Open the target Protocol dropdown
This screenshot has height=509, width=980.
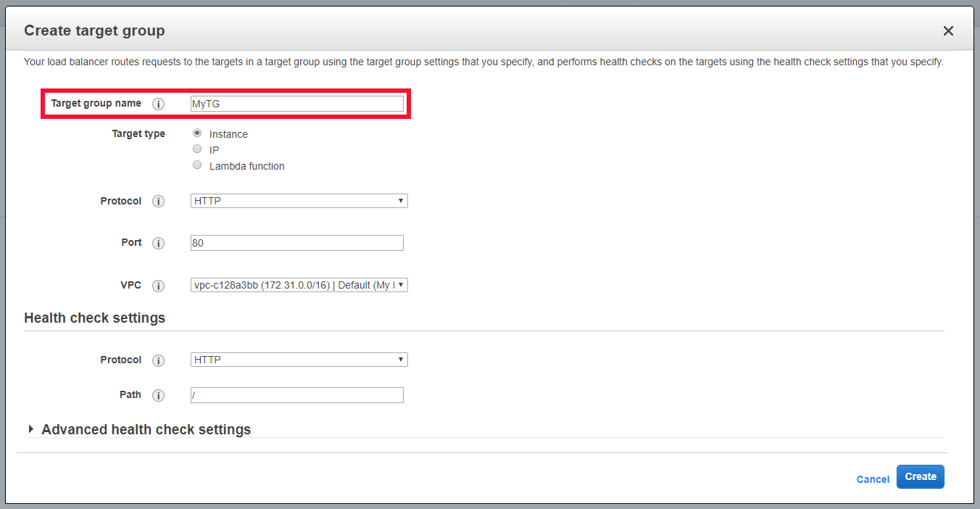pos(299,201)
